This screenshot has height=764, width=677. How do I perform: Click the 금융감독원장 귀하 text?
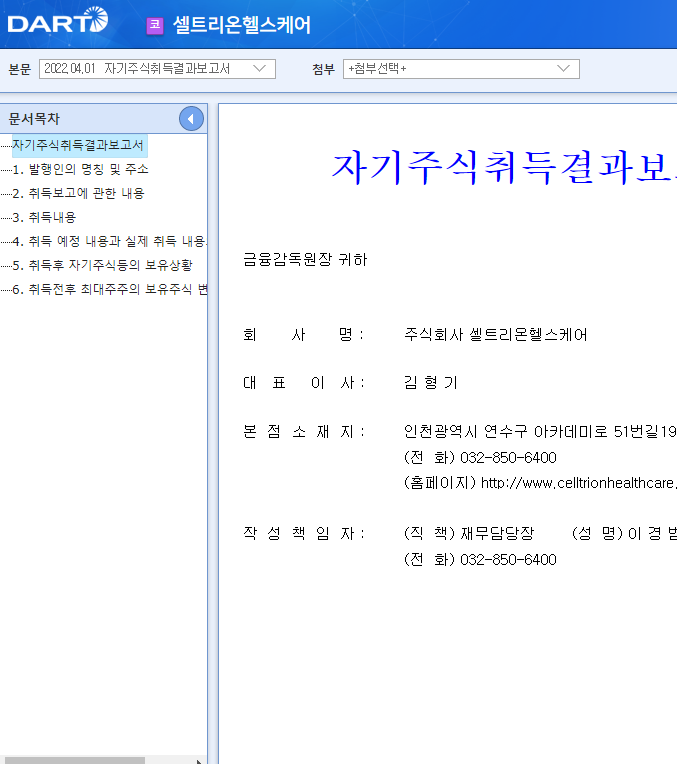305,259
